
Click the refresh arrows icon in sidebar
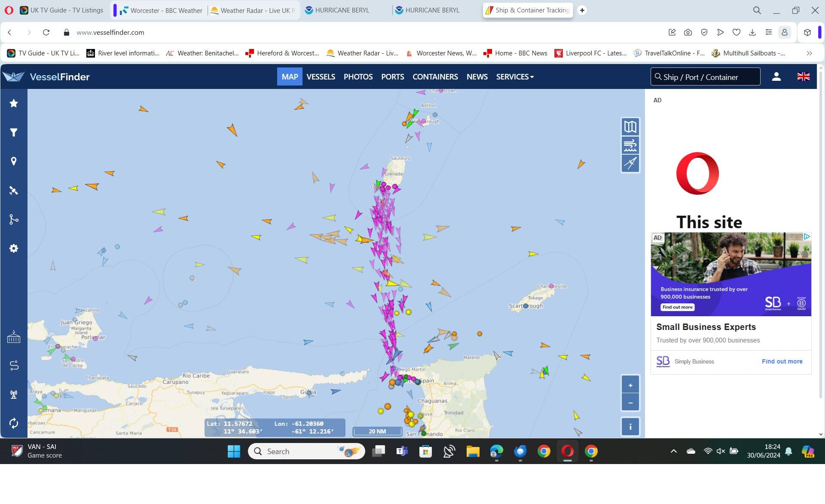coord(14,423)
